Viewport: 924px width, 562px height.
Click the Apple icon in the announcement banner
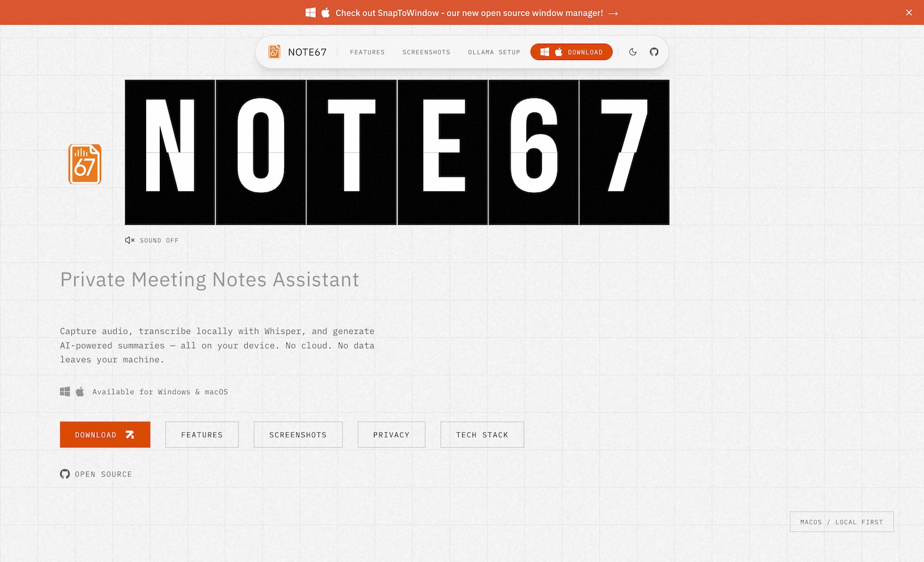(325, 12)
